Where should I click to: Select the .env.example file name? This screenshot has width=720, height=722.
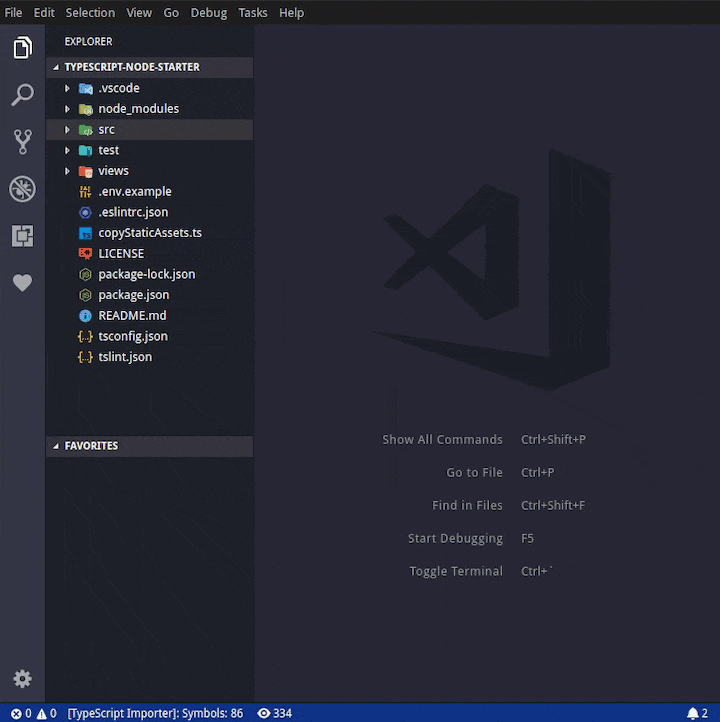click(x=135, y=192)
